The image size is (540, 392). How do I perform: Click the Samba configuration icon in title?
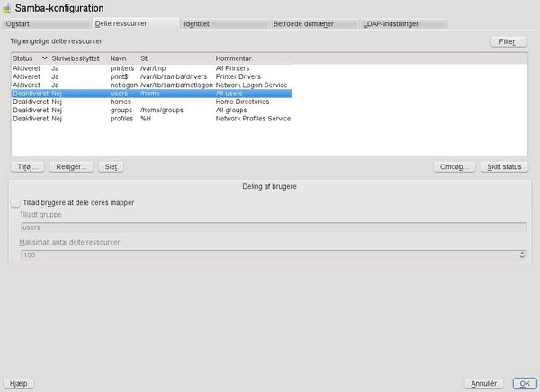click(x=6, y=8)
